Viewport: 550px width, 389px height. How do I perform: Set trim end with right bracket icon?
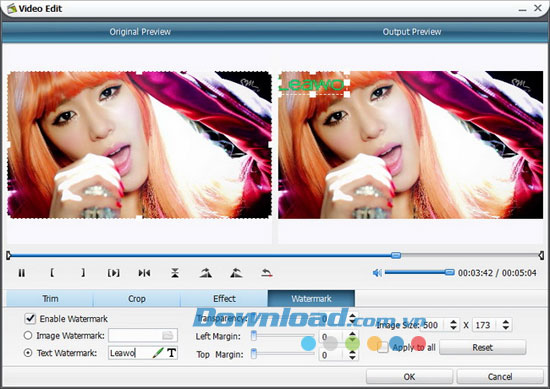coord(83,273)
